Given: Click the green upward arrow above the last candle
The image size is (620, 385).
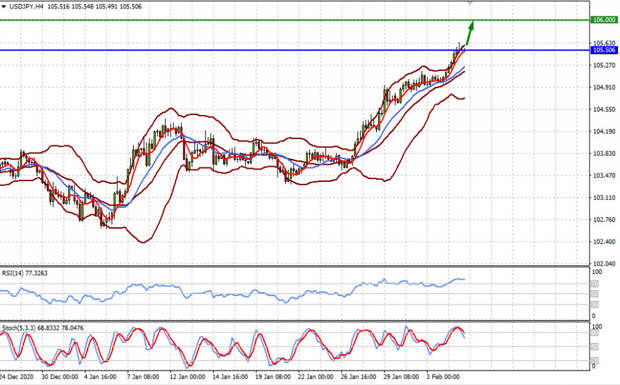Looking at the screenshot, I should click(x=469, y=33).
